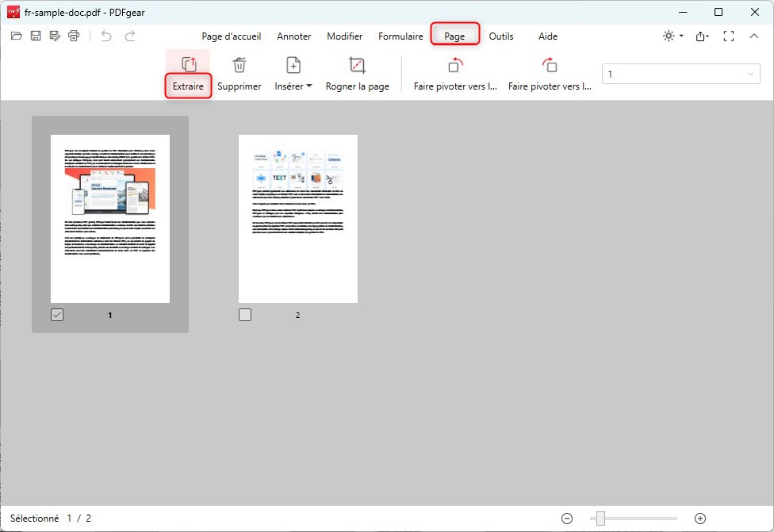Open the Rogner la page tool

pos(357,73)
